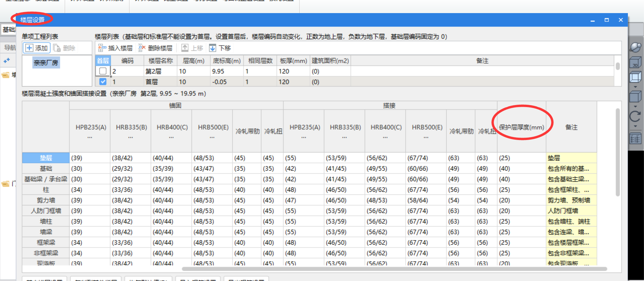This screenshot has height=281, width=644.
Task: Click the blue plus icons in navigation pane
Action: coord(6,61)
